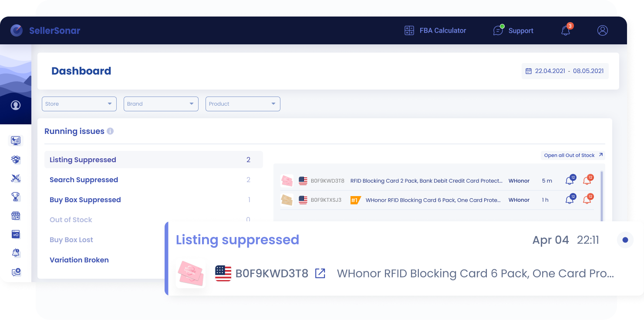Image resolution: width=644 pixels, height=320 pixels.
Task: Click the issues list vertical scrollbar
Action: coord(602,196)
